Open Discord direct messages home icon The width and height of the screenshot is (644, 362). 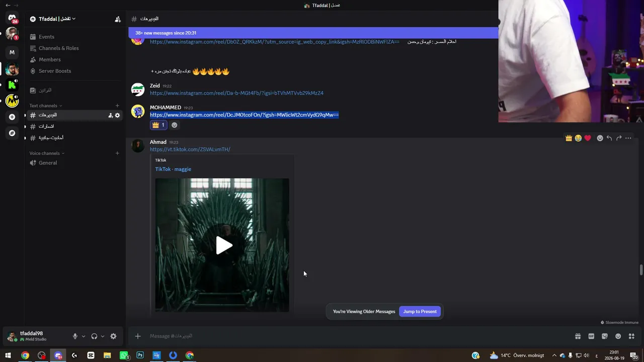(12, 18)
